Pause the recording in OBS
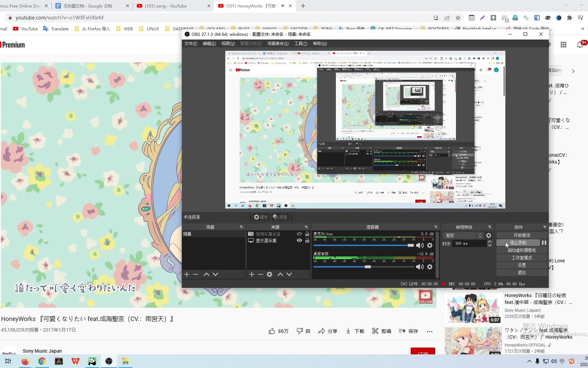This screenshot has height=368, width=588. [544, 243]
